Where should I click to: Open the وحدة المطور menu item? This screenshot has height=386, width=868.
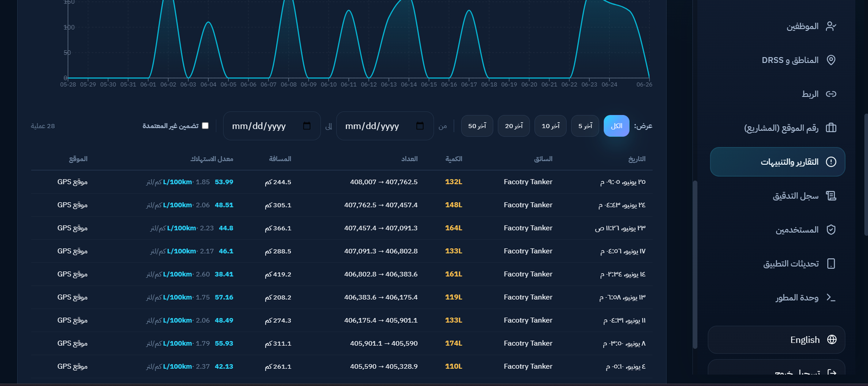tap(777, 297)
